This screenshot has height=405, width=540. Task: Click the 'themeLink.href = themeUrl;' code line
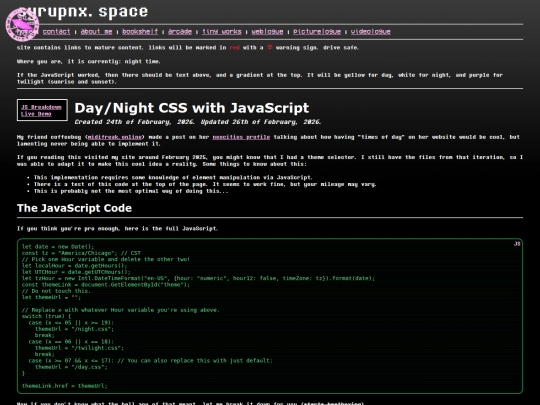tap(65, 386)
